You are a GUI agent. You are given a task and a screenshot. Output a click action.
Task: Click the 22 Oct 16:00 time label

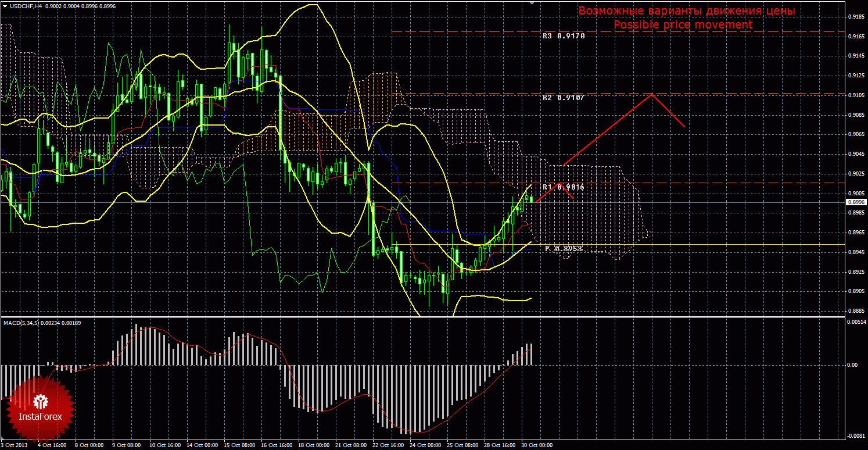point(388,445)
